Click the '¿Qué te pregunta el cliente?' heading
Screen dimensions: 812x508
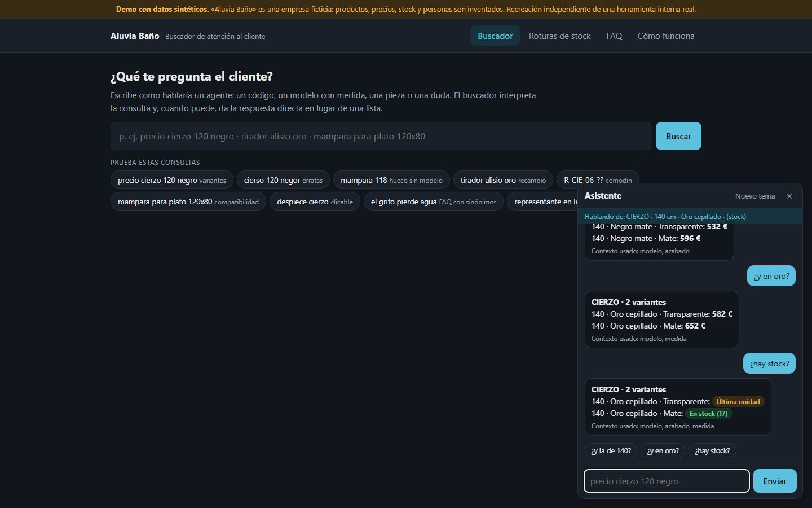coord(192,76)
